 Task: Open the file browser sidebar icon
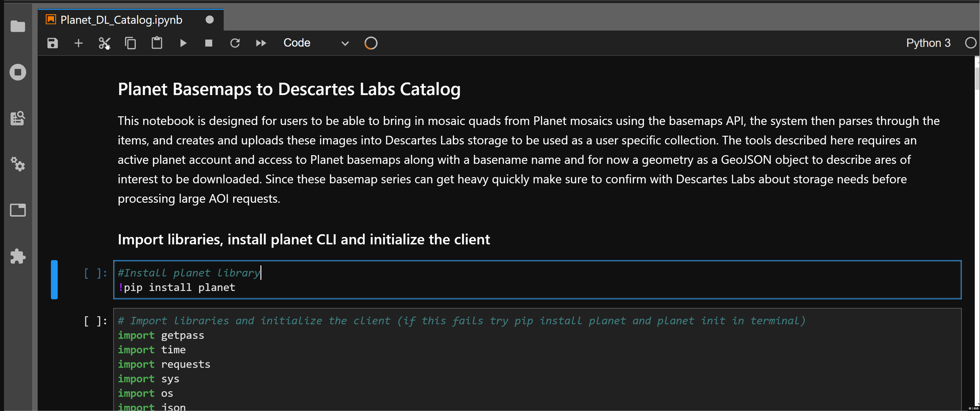[18, 26]
